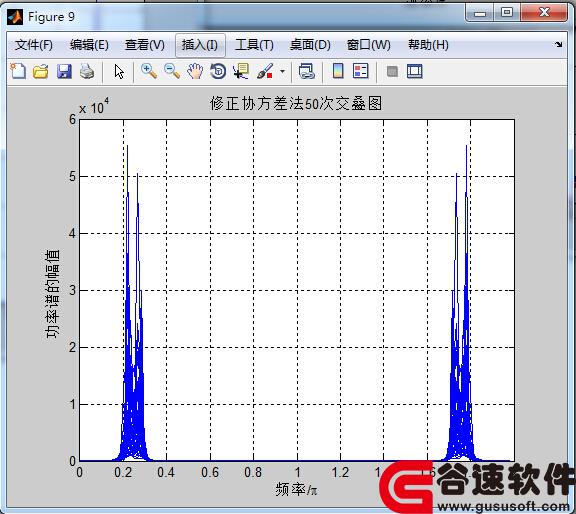Select the Pan hand tool

195,71
